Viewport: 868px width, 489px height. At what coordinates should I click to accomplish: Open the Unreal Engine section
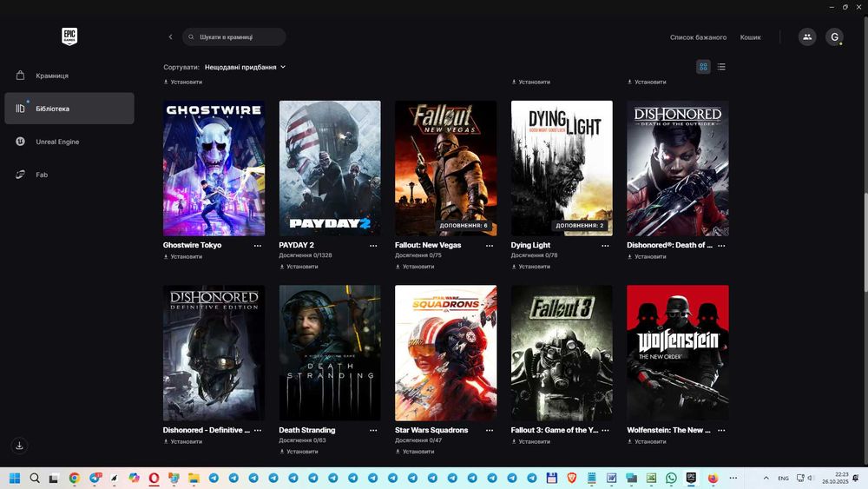click(69, 142)
